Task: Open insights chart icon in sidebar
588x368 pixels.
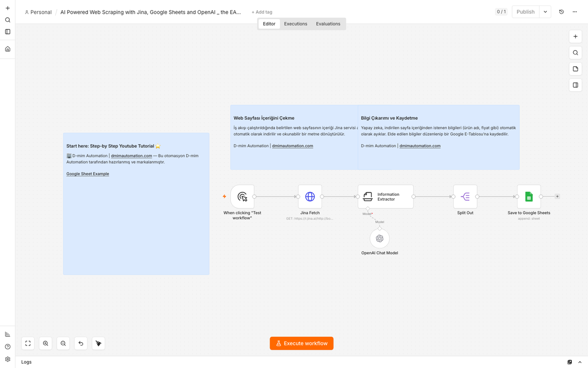Action: point(7,334)
